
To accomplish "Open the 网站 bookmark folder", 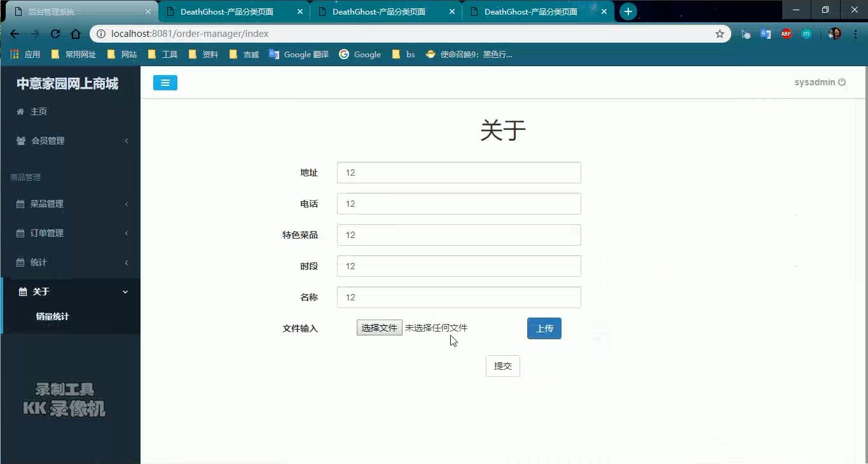I will [x=122, y=55].
